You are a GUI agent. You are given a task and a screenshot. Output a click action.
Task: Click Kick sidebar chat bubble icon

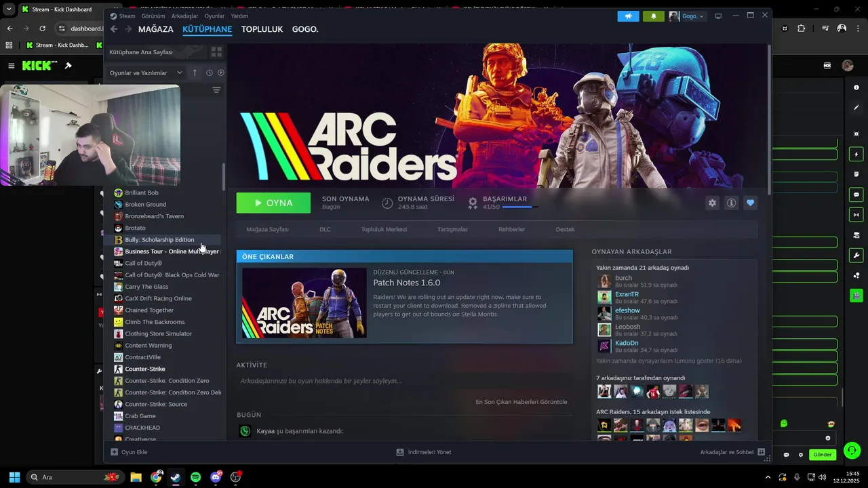point(856,195)
